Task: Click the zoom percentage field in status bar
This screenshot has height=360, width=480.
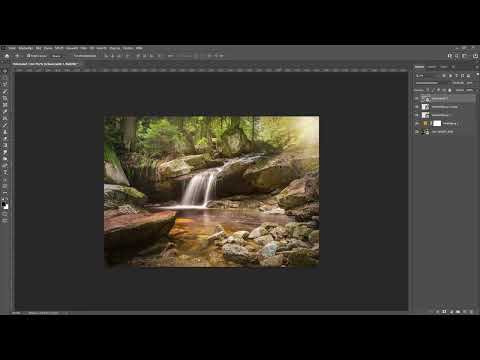Action: (17, 313)
